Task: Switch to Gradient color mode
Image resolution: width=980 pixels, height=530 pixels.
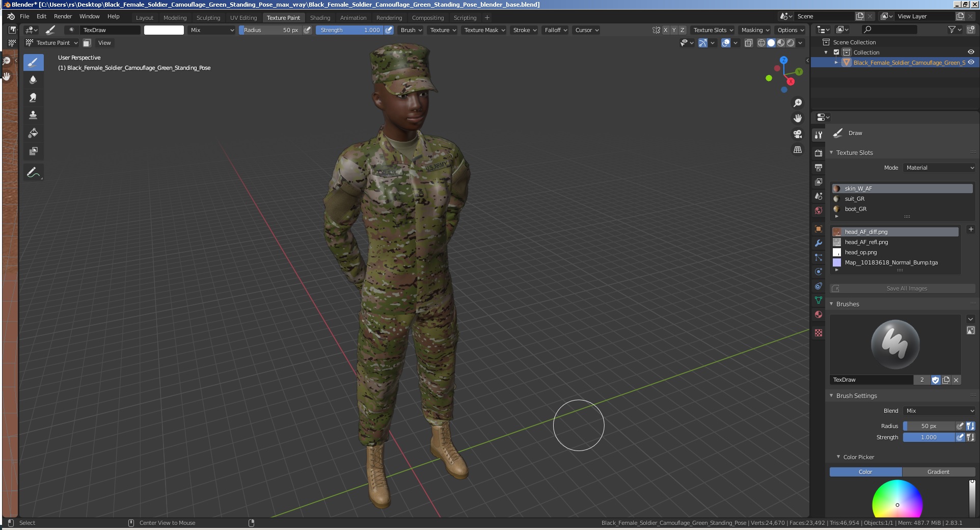Action: 938,472
